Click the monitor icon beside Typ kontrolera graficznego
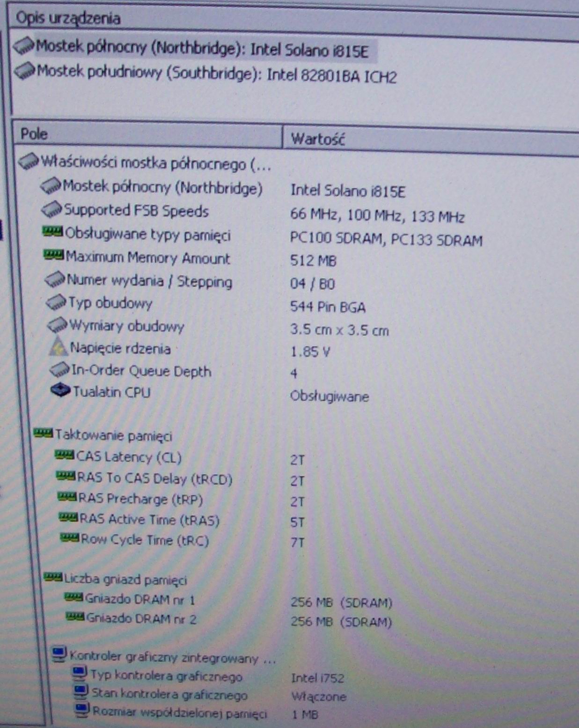Screen dimensions: 579x728 [80, 674]
